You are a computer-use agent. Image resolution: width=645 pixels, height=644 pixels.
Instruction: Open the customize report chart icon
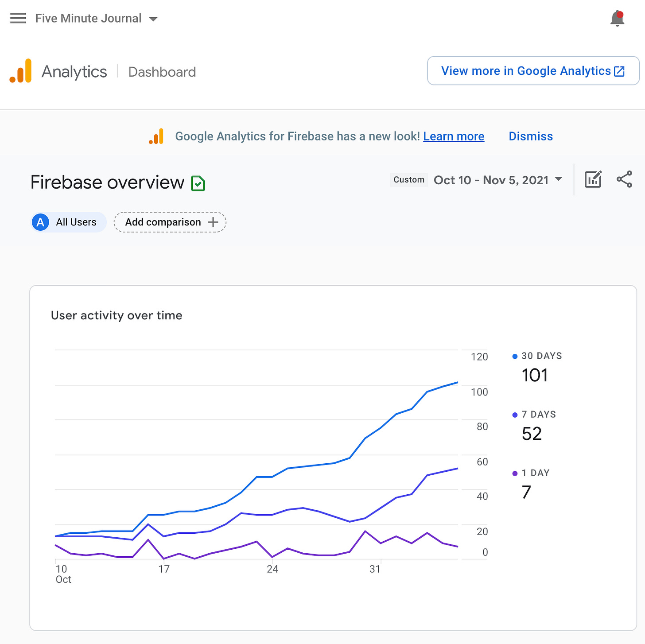pos(593,179)
